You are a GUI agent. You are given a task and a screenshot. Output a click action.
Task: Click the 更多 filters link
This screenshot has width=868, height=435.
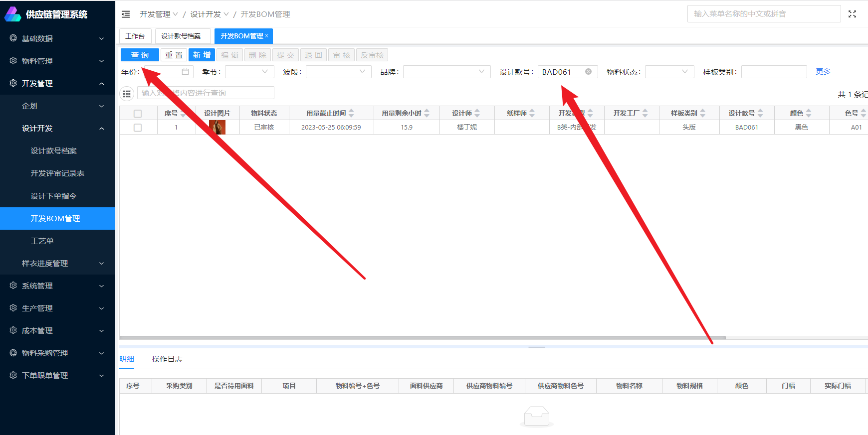[x=823, y=71]
